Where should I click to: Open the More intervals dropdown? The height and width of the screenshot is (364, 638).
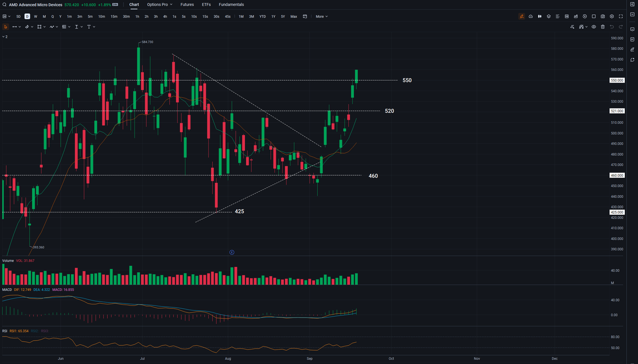coord(322,16)
